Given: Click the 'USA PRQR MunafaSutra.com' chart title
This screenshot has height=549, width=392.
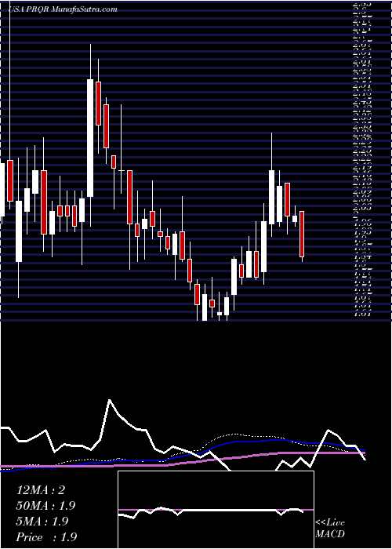Looking at the screenshot, I should (x=63, y=9).
